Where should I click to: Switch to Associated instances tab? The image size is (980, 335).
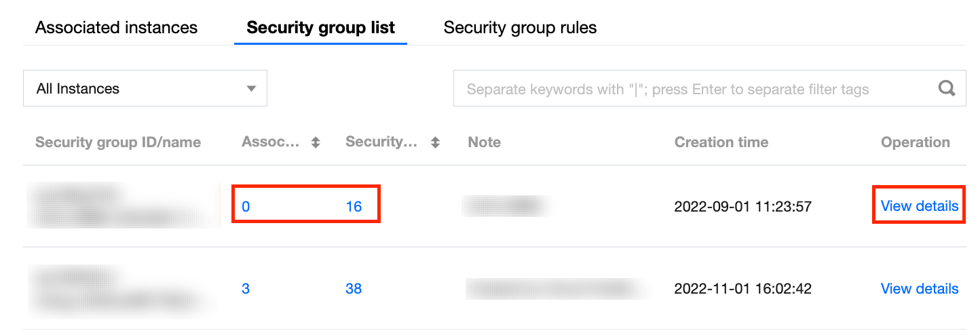point(116,28)
